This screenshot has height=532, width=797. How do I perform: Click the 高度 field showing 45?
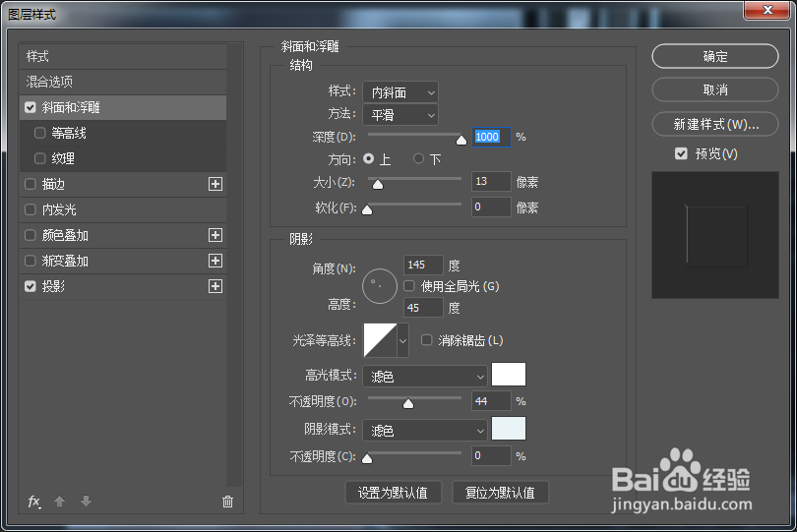423,308
